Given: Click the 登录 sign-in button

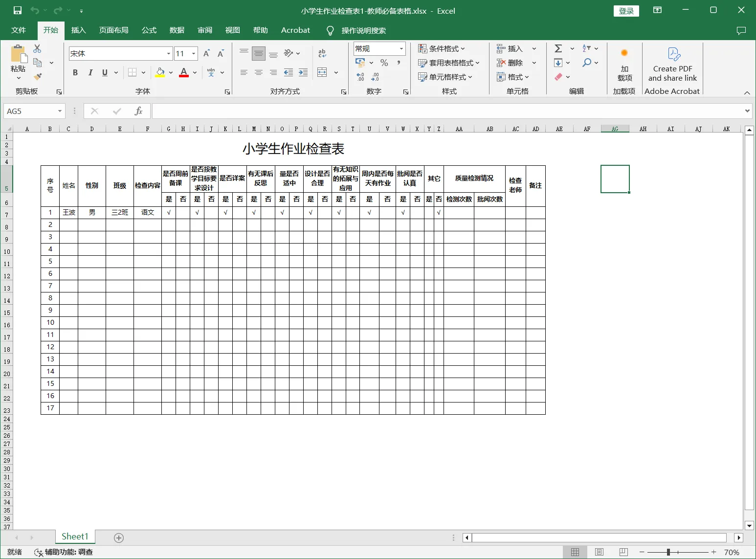Looking at the screenshot, I should tap(626, 11).
